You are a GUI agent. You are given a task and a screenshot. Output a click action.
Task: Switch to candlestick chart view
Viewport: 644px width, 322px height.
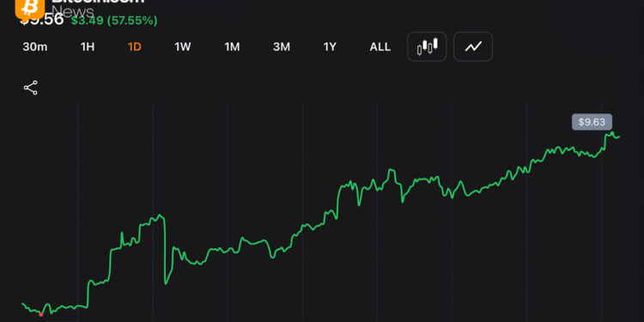click(427, 46)
